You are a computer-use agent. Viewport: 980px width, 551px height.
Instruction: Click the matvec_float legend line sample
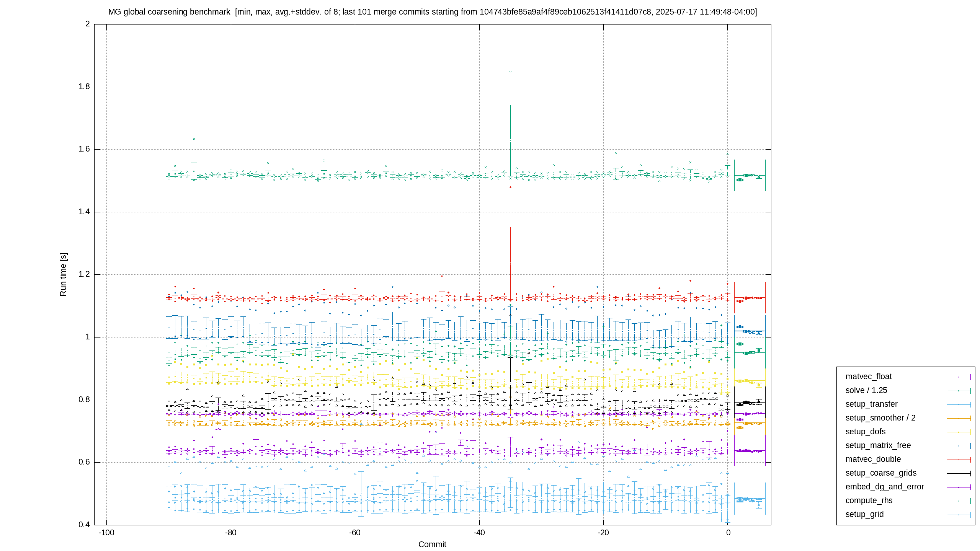point(959,377)
